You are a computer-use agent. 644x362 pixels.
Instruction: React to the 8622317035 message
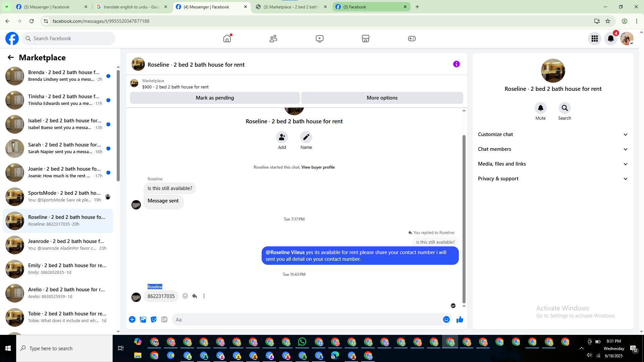pos(185,296)
